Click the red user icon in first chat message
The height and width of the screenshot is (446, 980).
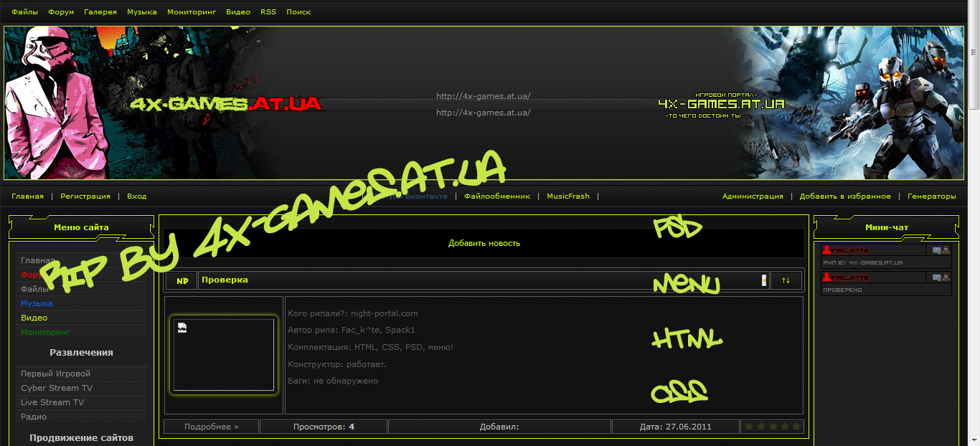point(827,250)
